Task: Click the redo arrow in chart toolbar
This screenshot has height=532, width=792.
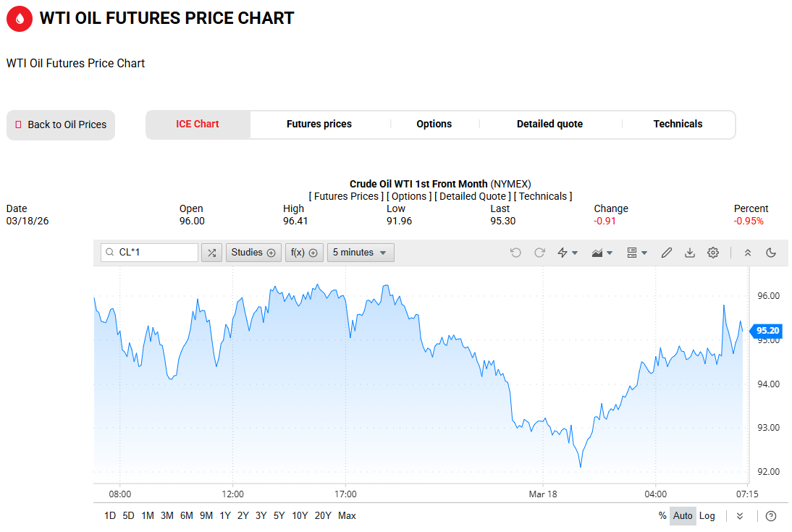Action: (x=539, y=253)
